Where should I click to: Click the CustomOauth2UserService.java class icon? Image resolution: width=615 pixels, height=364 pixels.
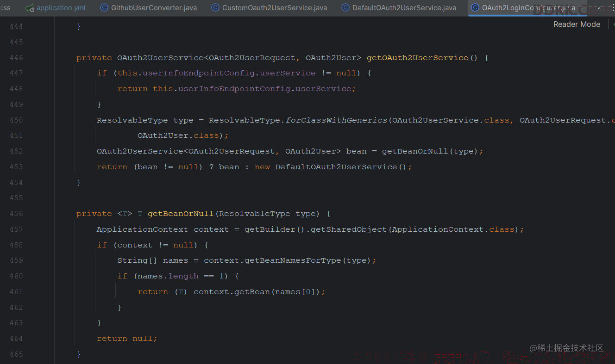(215, 8)
